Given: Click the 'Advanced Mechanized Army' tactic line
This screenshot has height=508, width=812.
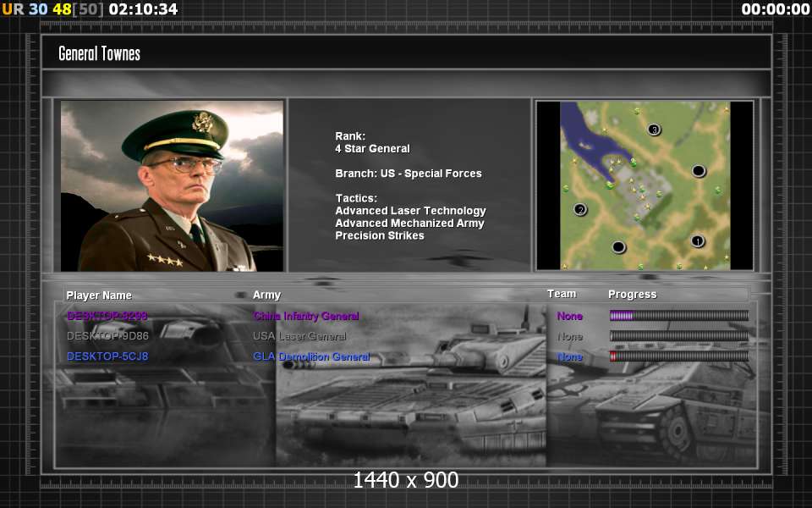Looking at the screenshot, I should click(409, 224).
